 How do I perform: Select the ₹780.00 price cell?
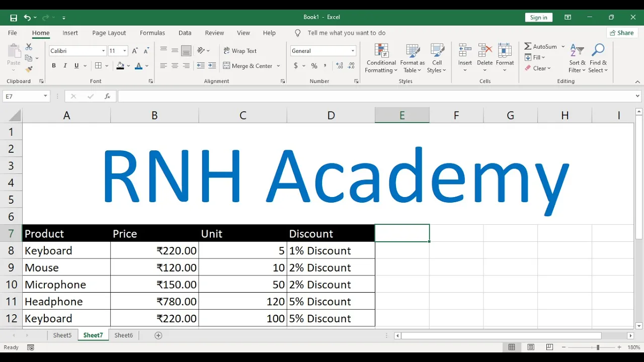click(154, 301)
